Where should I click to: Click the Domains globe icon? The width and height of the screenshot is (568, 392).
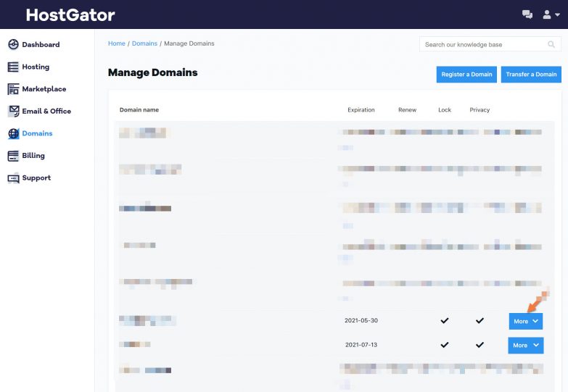13,133
